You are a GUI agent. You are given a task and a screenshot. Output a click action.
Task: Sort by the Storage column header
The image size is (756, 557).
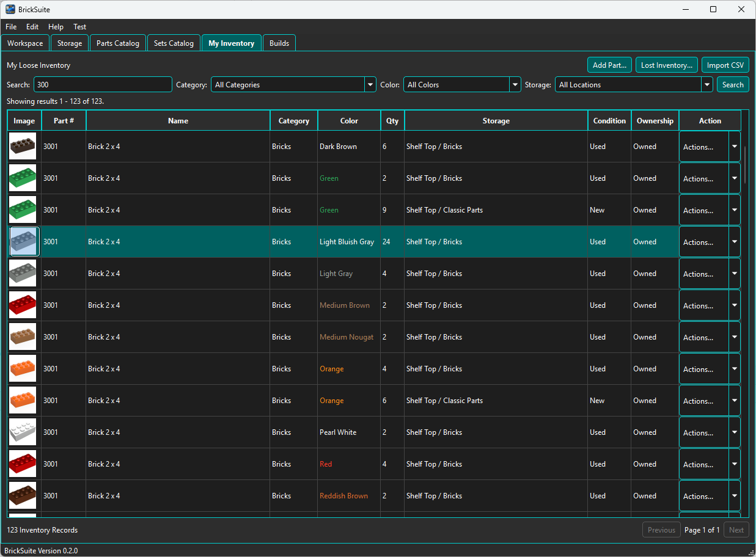(x=496, y=121)
